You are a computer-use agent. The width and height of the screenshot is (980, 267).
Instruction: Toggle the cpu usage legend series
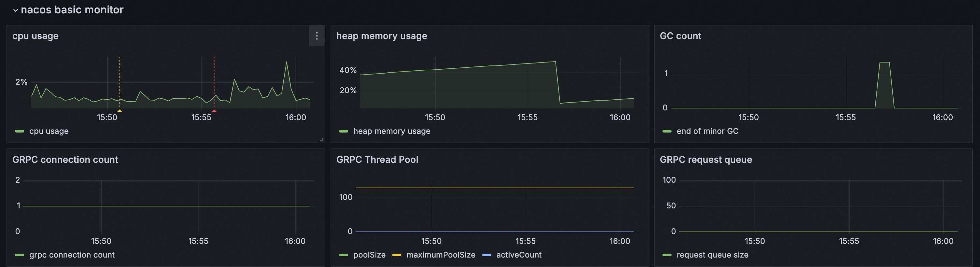pyautogui.click(x=49, y=131)
